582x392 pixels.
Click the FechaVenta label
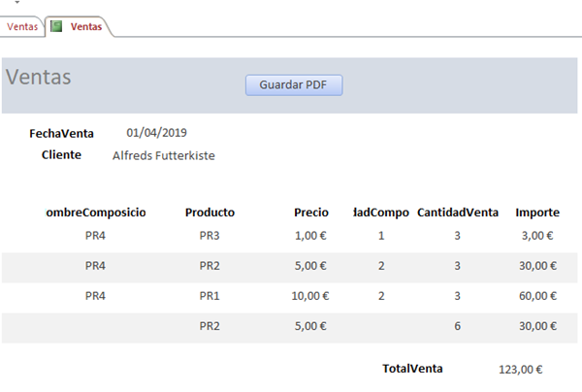point(60,133)
